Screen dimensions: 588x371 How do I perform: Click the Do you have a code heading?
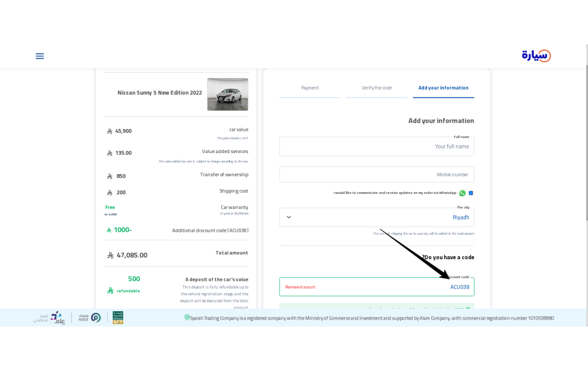[x=448, y=258]
